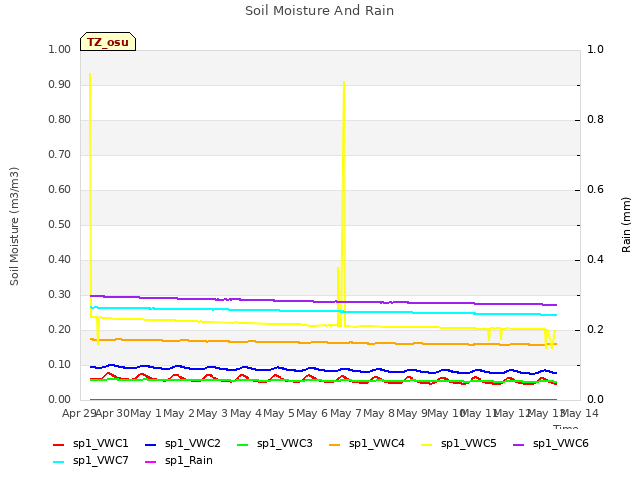Click the Rain (mm) axis label

coord(626,225)
